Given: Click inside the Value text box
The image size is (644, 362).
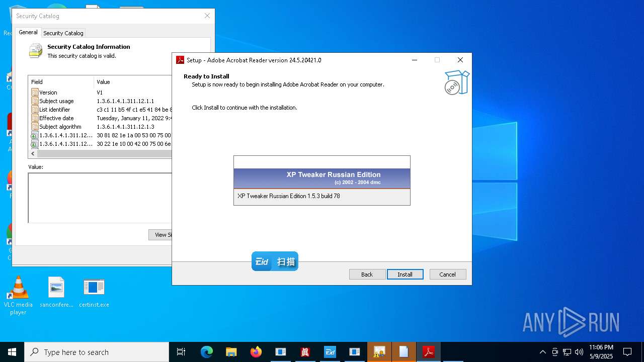Looking at the screenshot, I should [100, 198].
